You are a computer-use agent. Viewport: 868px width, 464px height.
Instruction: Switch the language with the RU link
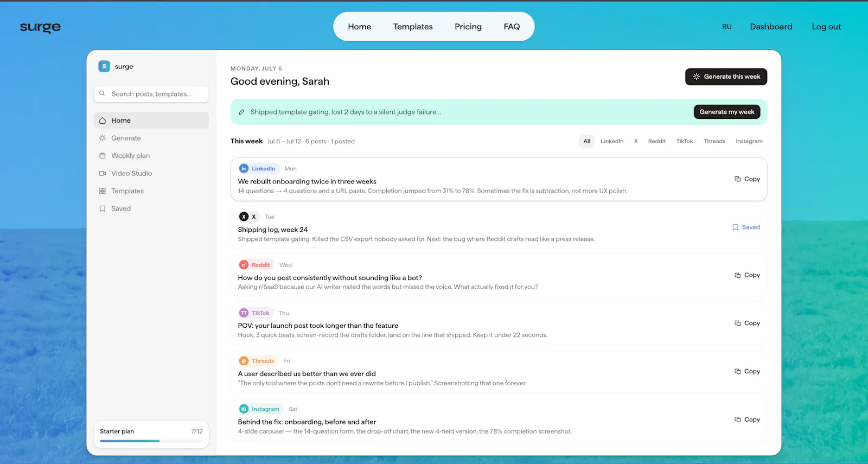[x=727, y=27]
